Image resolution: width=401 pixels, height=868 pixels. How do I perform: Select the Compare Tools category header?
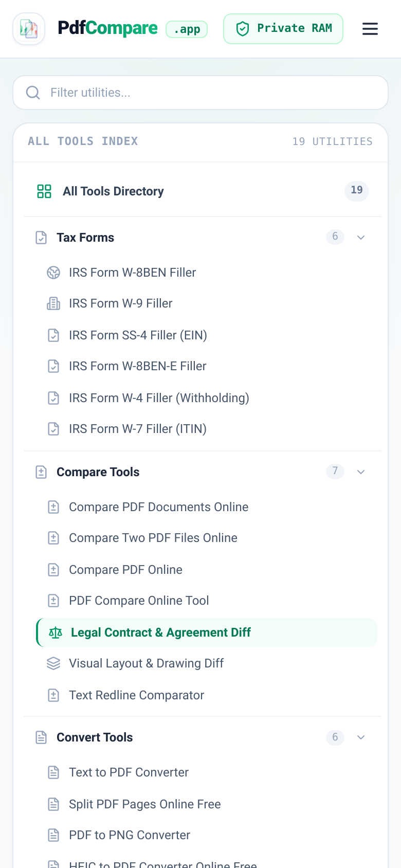click(x=203, y=472)
